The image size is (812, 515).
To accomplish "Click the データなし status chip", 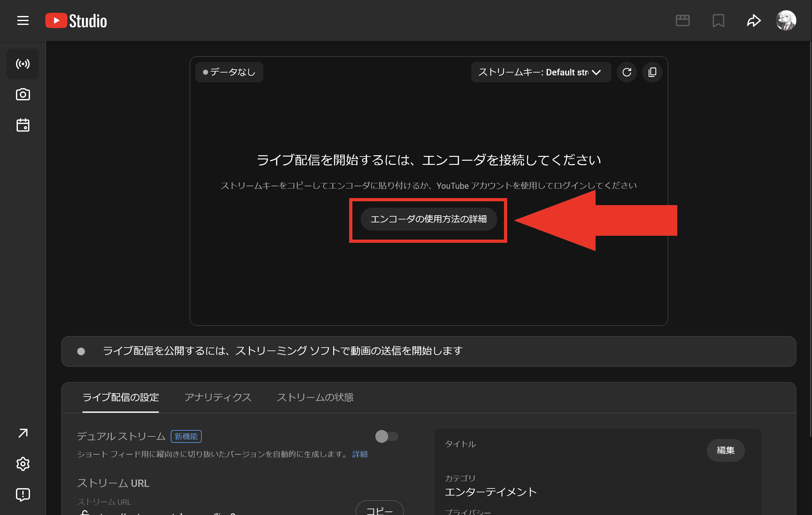I will click(x=229, y=72).
